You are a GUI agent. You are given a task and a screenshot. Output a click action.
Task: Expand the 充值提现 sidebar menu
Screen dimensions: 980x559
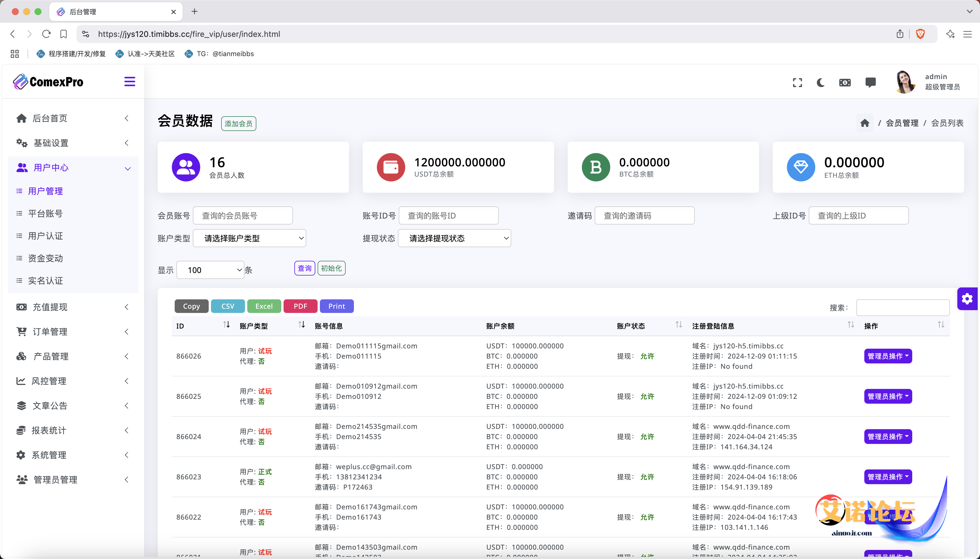click(73, 307)
